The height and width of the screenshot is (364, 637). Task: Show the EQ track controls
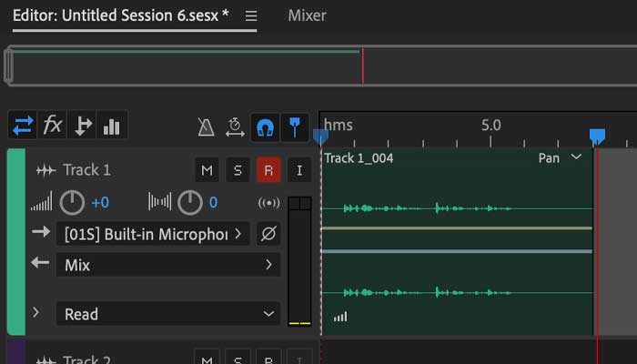click(x=112, y=126)
